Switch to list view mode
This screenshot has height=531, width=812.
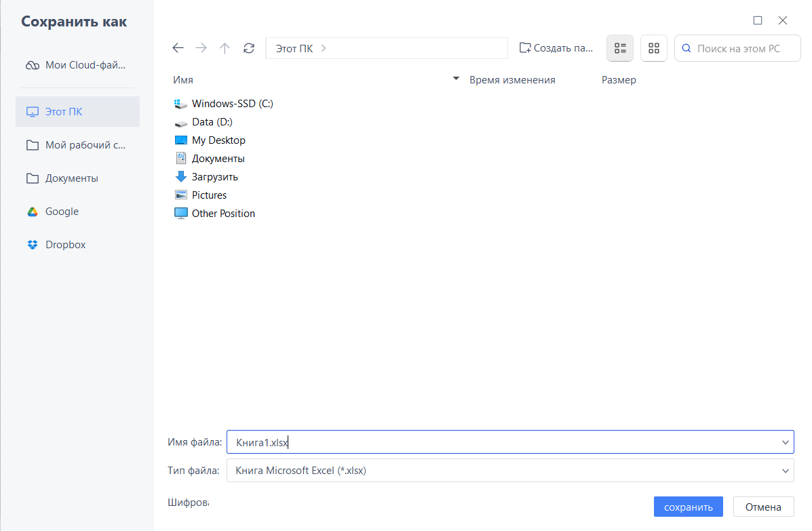[619, 48]
